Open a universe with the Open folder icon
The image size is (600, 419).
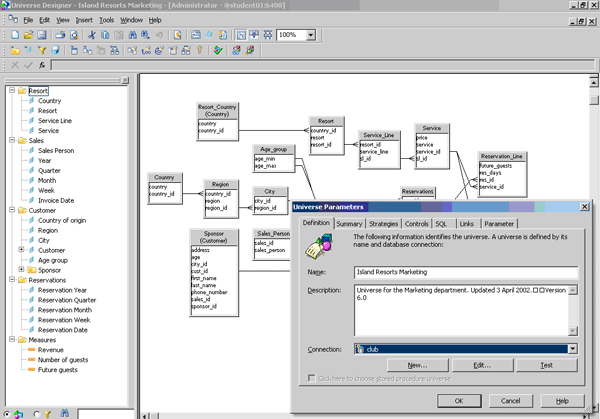(28, 35)
